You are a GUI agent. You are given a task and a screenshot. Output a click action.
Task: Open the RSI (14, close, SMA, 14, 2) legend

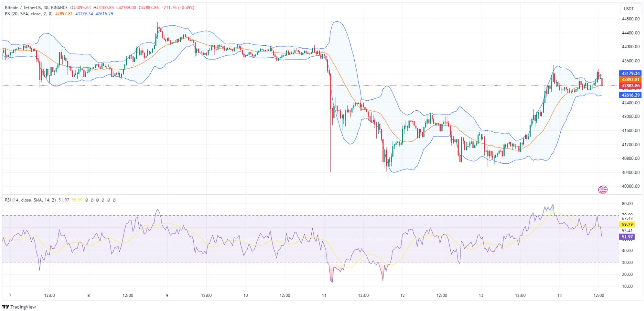coord(30,200)
